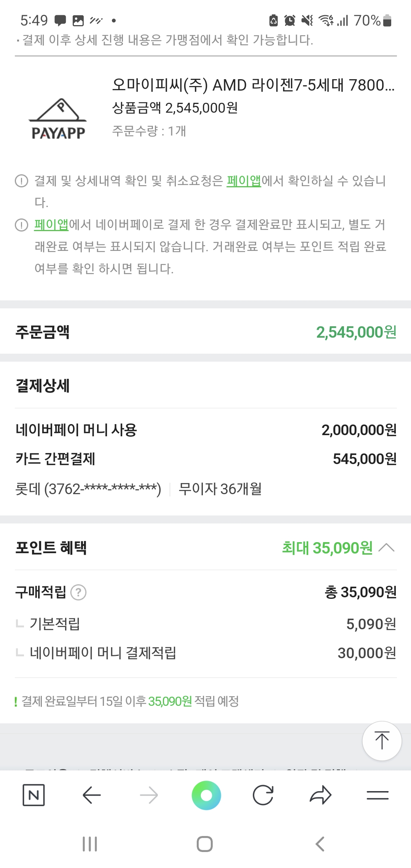
Task: Tap the Naver home N icon
Action: (x=33, y=795)
